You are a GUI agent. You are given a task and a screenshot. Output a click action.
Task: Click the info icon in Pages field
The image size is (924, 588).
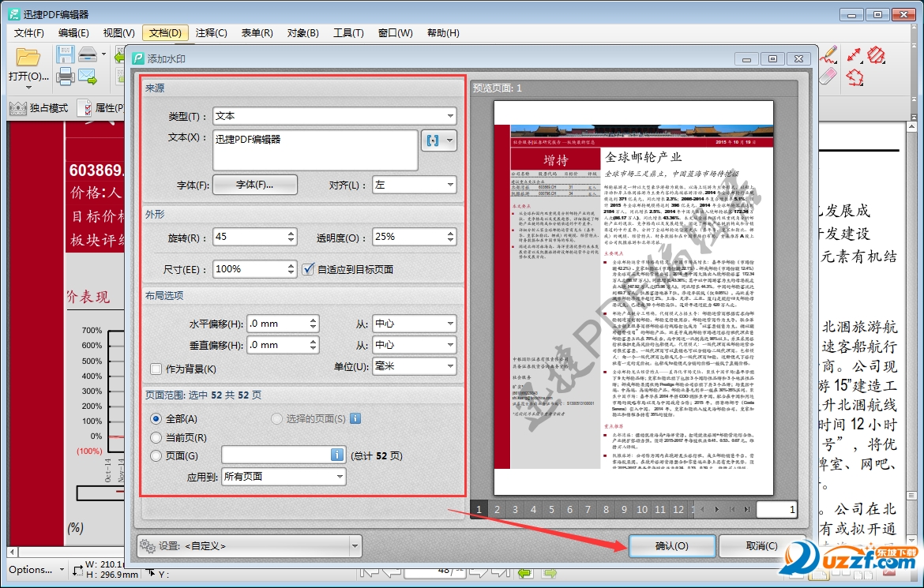click(336, 455)
